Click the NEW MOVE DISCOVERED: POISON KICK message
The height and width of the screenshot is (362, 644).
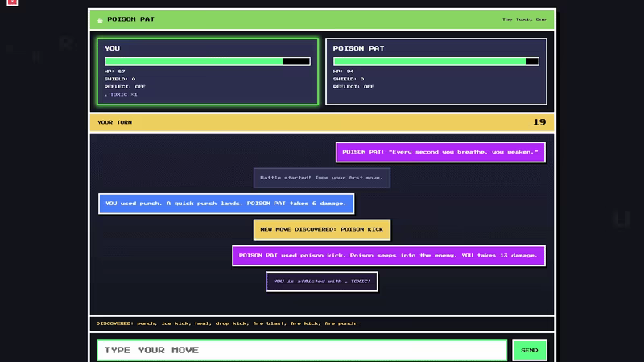click(322, 229)
